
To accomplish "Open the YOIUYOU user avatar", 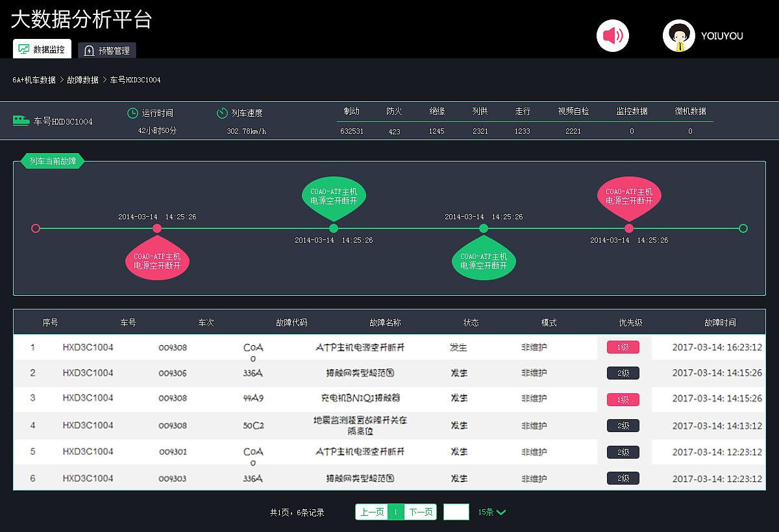I will tap(678, 35).
